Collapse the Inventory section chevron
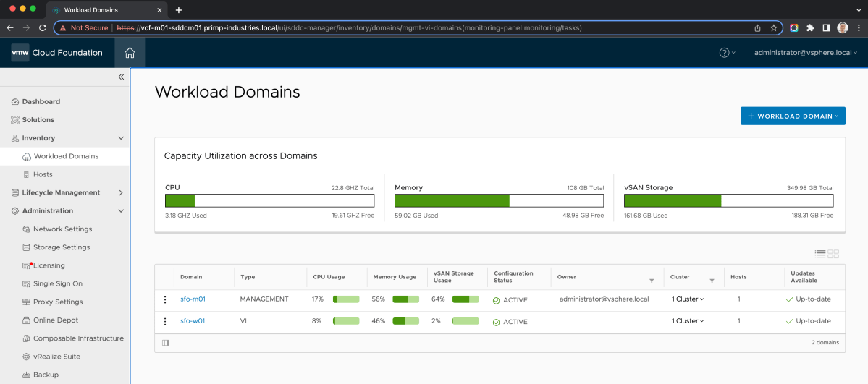The image size is (868, 384). (121, 138)
